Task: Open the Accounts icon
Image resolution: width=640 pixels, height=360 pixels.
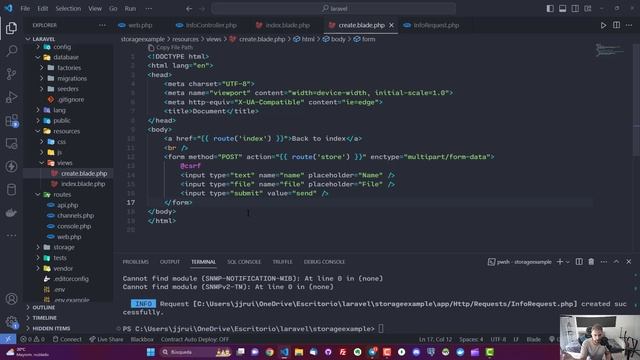Action: click(11, 299)
